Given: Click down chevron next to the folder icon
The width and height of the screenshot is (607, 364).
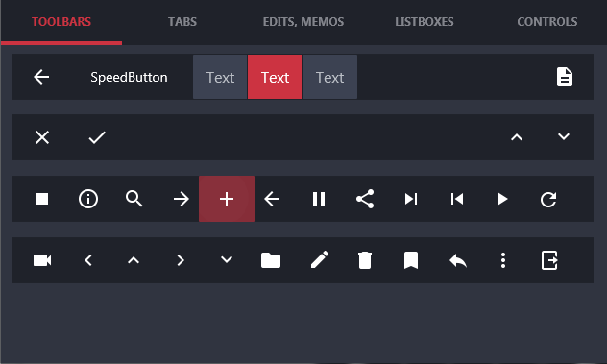Looking at the screenshot, I should coord(227,259).
